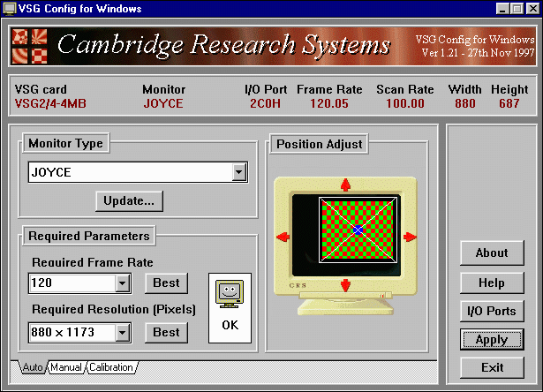Click the left arrow in Position Adjust
Image resolution: width=543 pixels, height=392 pixels.
point(283,236)
